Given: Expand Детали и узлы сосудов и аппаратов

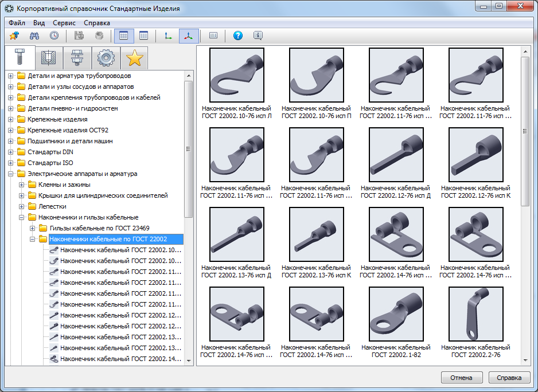Looking at the screenshot, I should pyautogui.click(x=11, y=87).
